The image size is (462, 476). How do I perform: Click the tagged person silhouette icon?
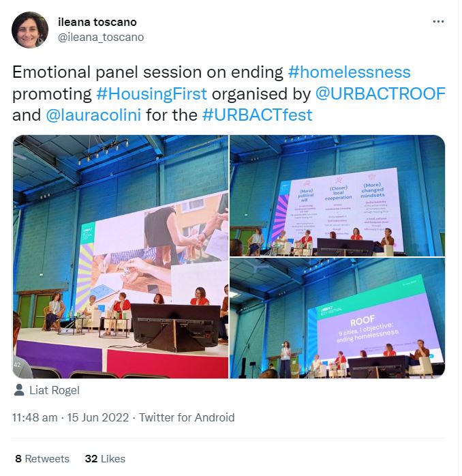[19, 390]
